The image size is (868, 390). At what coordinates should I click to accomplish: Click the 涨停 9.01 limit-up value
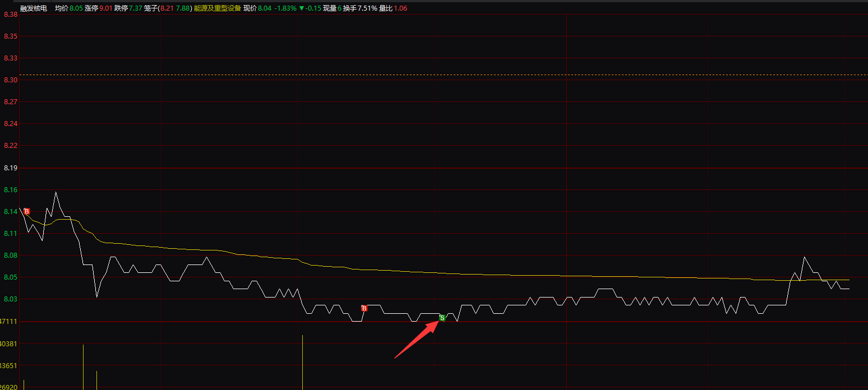(98, 8)
